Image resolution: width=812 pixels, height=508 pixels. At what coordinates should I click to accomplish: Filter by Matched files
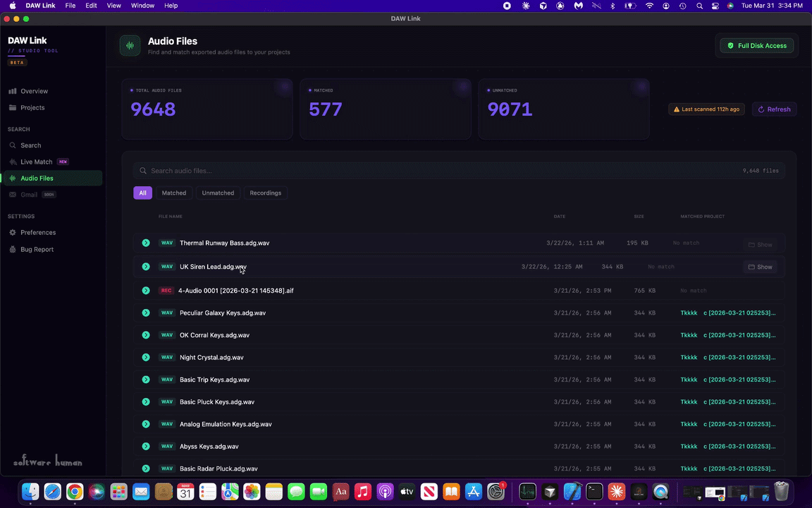tap(174, 193)
